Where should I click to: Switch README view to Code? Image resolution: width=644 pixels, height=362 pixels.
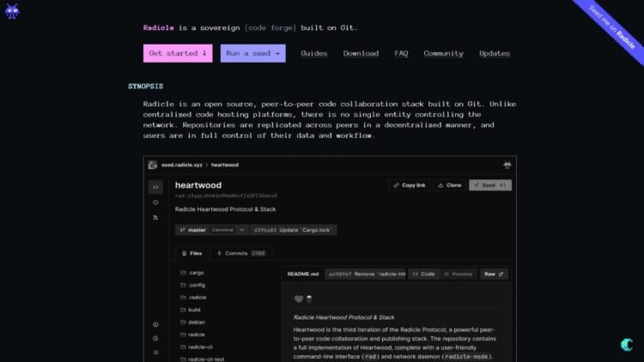(423, 275)
